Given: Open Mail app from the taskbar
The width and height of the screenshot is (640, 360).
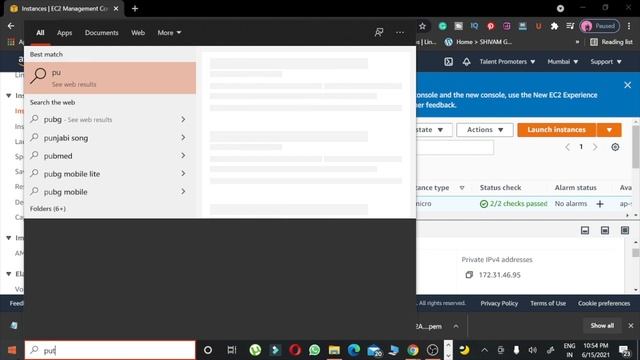Looking at the screenshot, I should [374, 350].
